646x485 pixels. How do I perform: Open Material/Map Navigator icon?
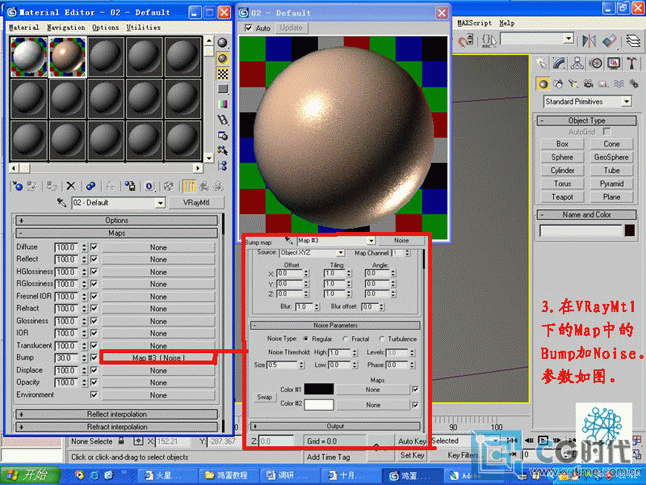pyautogui.click(x=222, y=166)
